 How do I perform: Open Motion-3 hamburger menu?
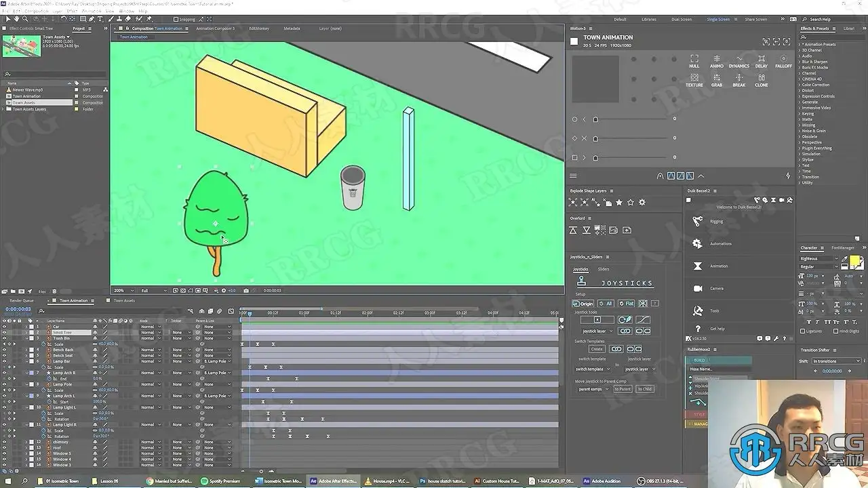click(574, 176)
